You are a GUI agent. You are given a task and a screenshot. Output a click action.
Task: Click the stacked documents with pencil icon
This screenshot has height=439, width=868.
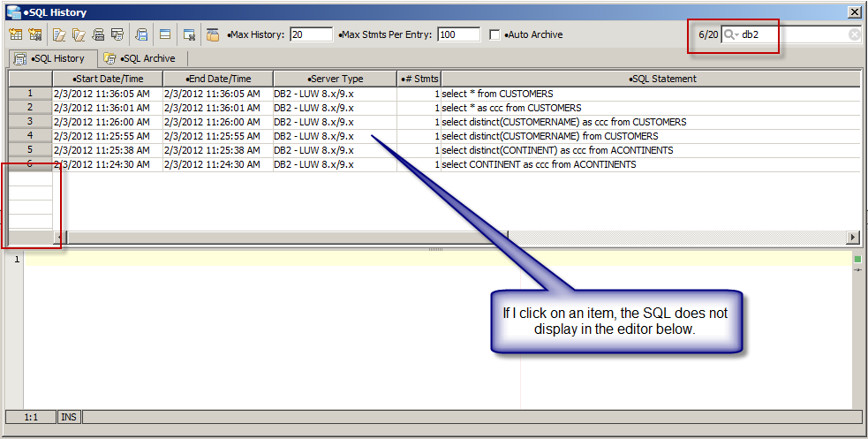pos(79,34)
